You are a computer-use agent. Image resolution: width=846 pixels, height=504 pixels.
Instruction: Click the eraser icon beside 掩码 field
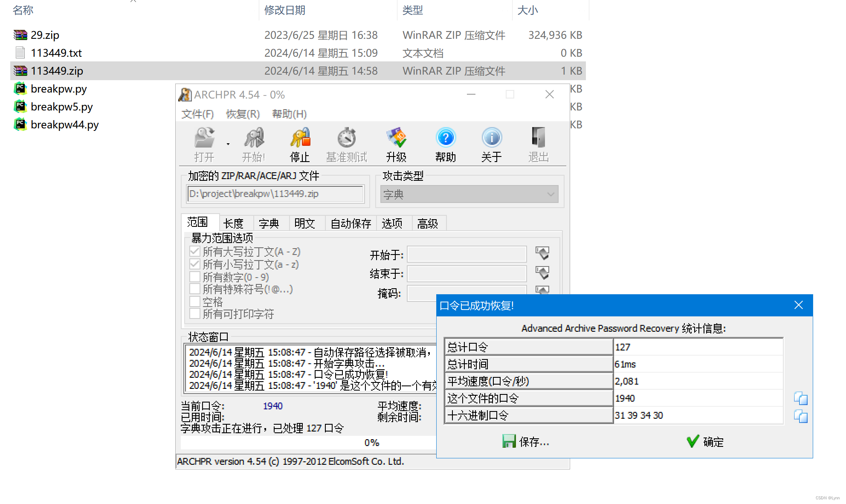[x=542, y=290]
